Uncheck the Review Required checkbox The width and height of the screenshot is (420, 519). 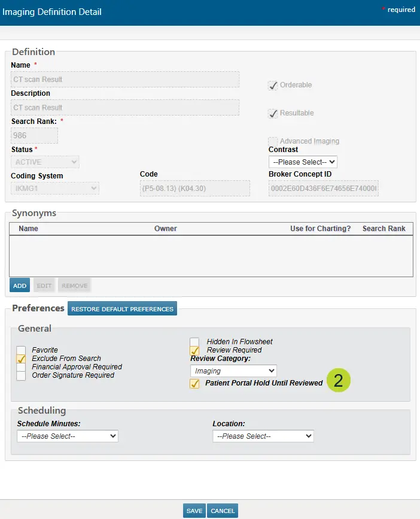click(194, 350)
